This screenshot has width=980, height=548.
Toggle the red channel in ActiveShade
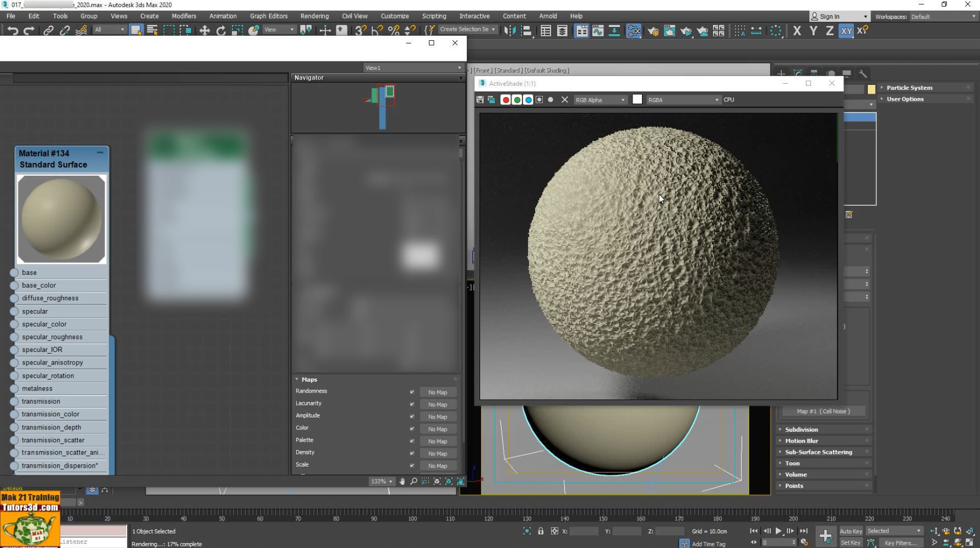(x=505, y=100)
